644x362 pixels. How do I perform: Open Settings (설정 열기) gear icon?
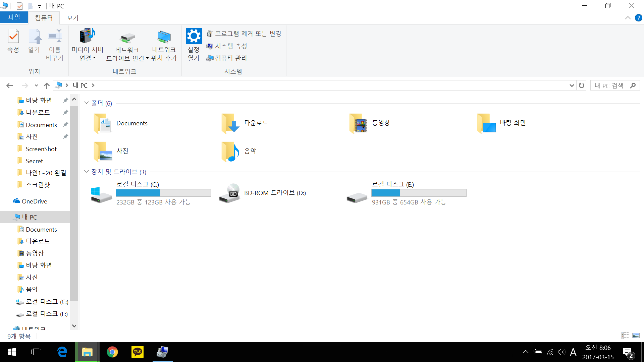pyautogui.click(x=194, y=36)
